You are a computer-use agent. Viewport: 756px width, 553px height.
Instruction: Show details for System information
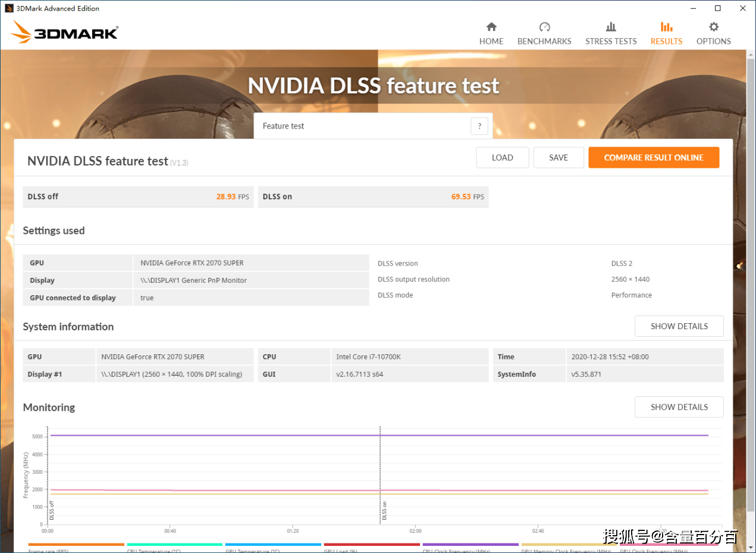pos(679,326)
